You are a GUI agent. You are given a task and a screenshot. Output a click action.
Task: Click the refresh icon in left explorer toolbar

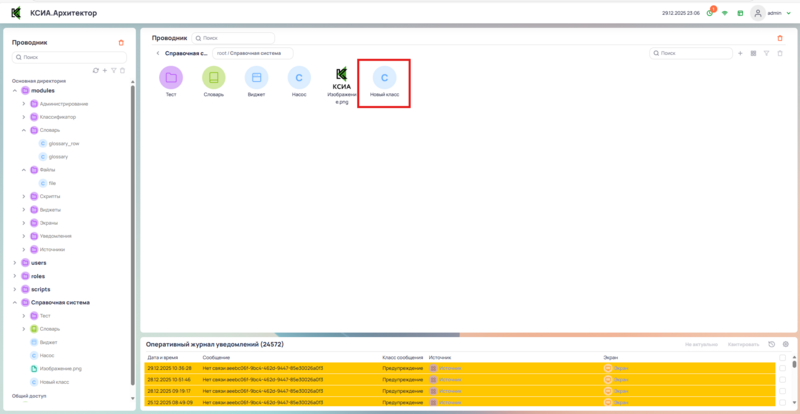(x=95, y=70)
